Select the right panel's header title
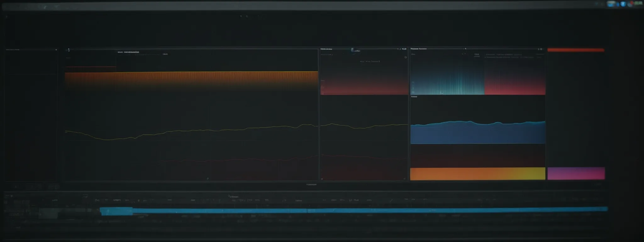The width and height of the screenshot is (644, 242). (x=419, y=49)
